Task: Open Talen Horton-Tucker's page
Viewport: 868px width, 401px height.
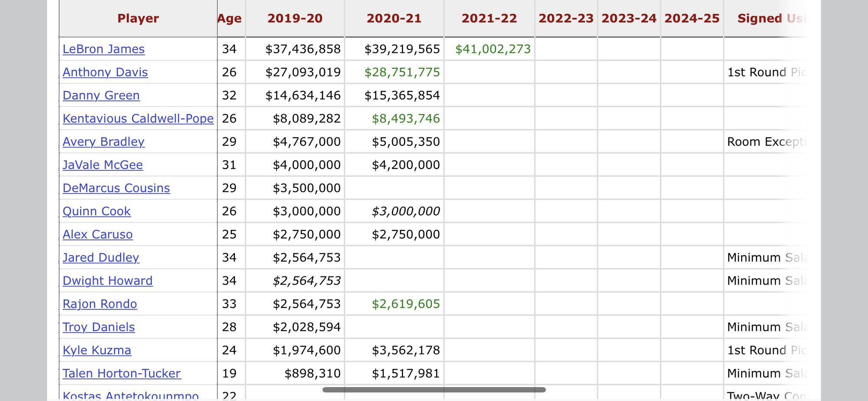Action: [122, 374]
